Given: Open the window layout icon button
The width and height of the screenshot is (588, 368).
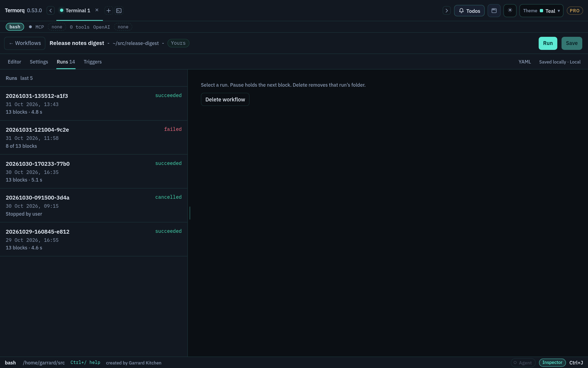Looking at the screenshot, I should point(494,11).
